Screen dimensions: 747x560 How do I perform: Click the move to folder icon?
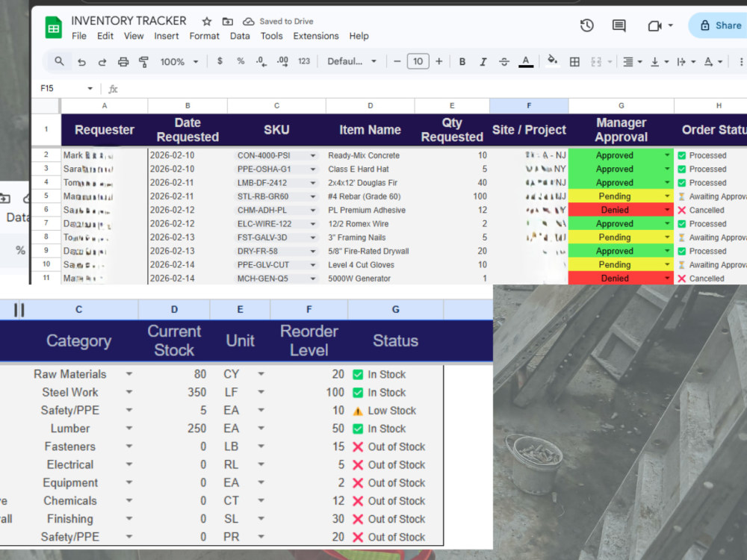(228, 22)
